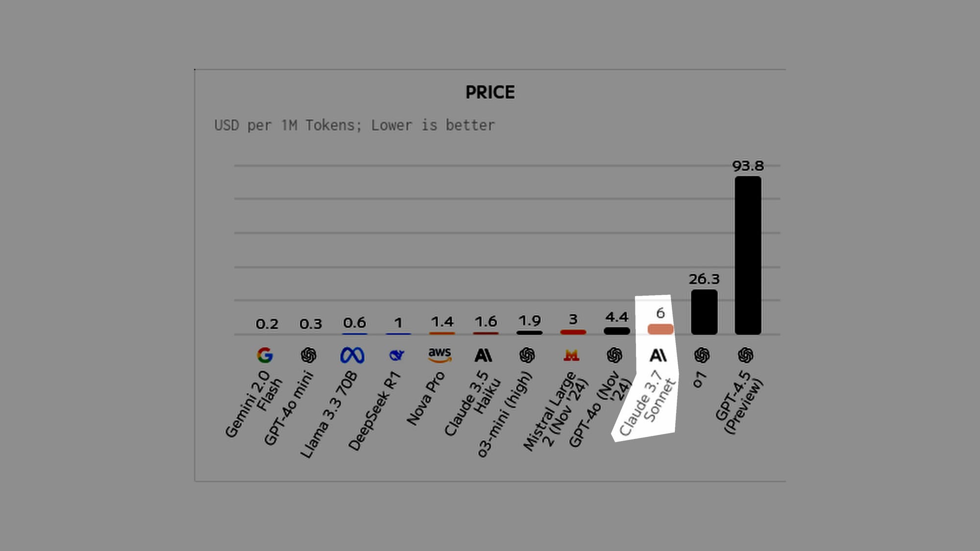The width and height of the screenshot is (980, 551).
Task: Click the black o1 price bar
Action: point(704,312)
